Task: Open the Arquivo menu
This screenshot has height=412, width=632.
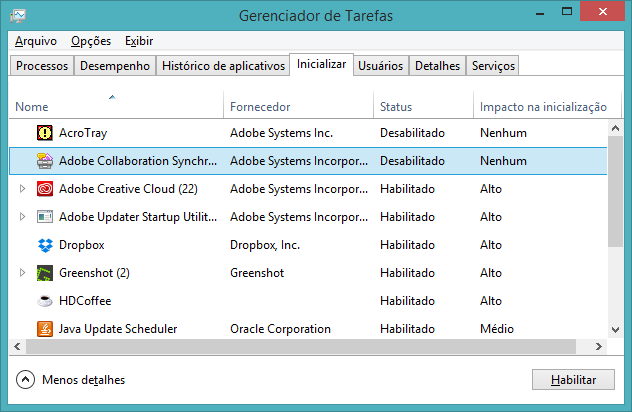Action: click(36, 41)
